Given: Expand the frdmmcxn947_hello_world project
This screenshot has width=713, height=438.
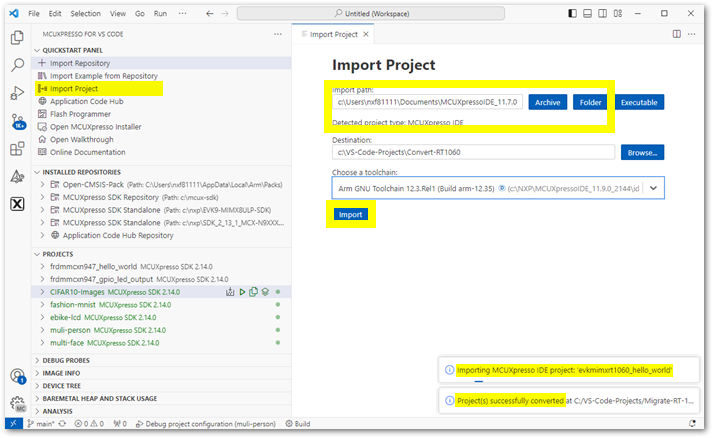Looking at the screenshot, I should (x=42, y=267).
